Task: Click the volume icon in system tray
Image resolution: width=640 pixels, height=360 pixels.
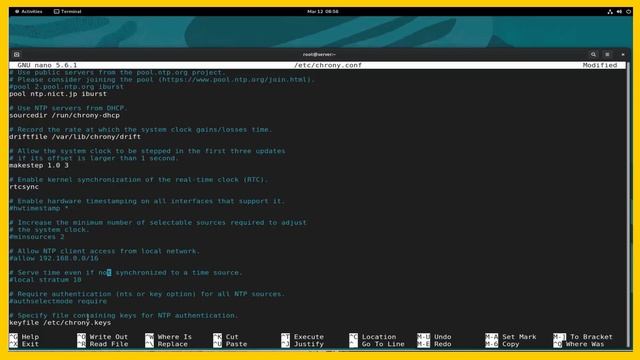Action: 619,12
